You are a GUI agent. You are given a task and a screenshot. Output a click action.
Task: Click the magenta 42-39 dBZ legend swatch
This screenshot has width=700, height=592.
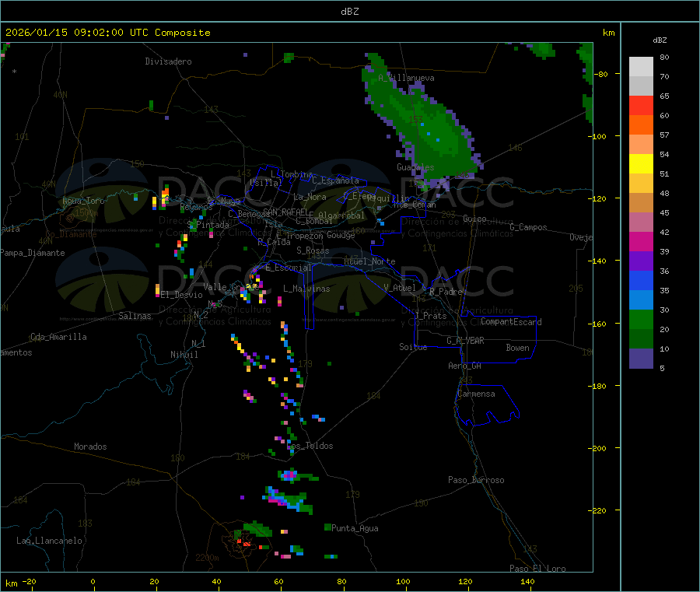click(641, 241)
